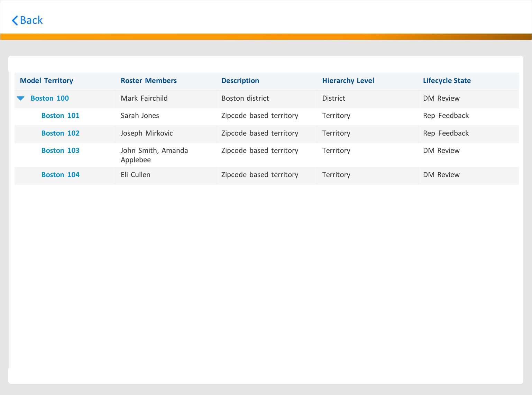The width and height of the screenshot is (532, 395).
Task: Open the Boston 100 territory link
Action: tap(49, 99)
